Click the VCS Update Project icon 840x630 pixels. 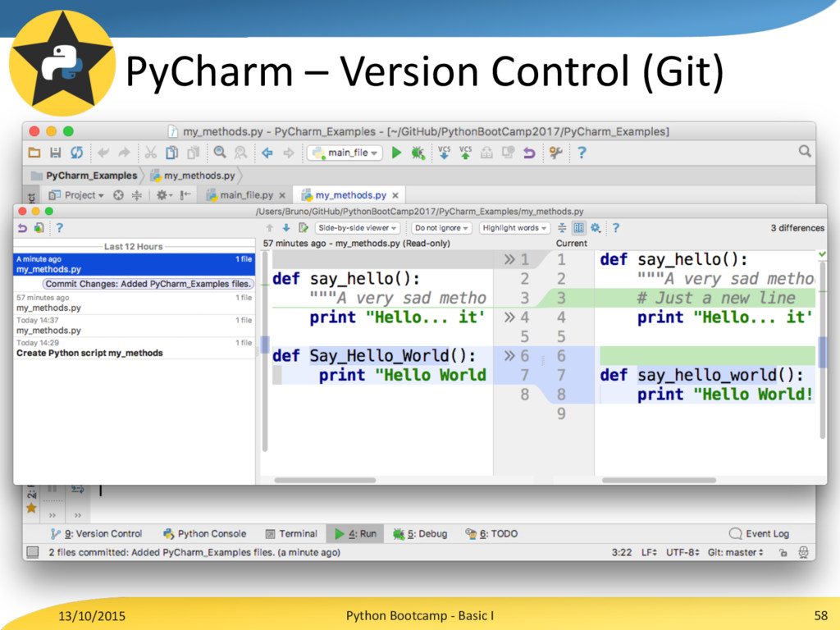tap(444, 153)
